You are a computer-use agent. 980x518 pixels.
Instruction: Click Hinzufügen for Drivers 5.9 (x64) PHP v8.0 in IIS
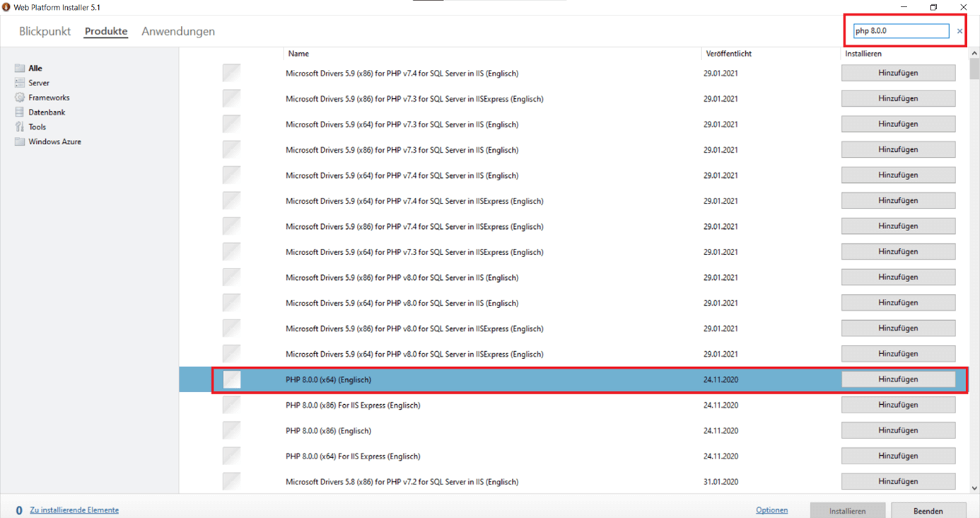coord(898,302)
